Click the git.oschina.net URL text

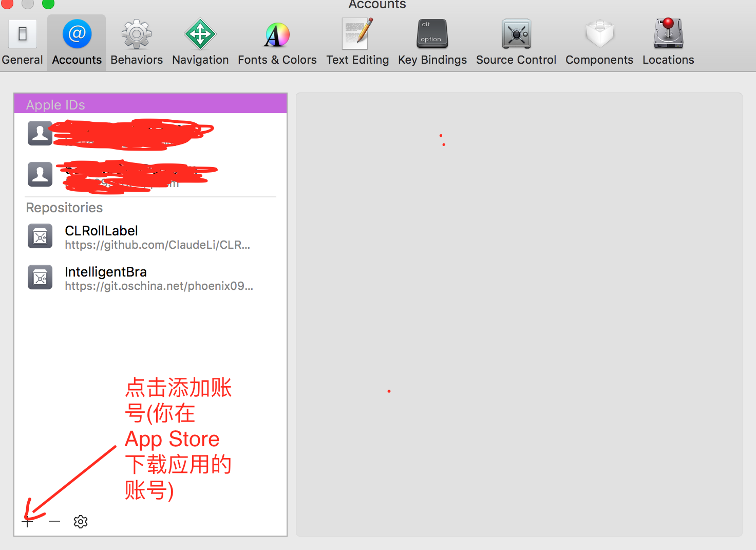tap(159, 286)
